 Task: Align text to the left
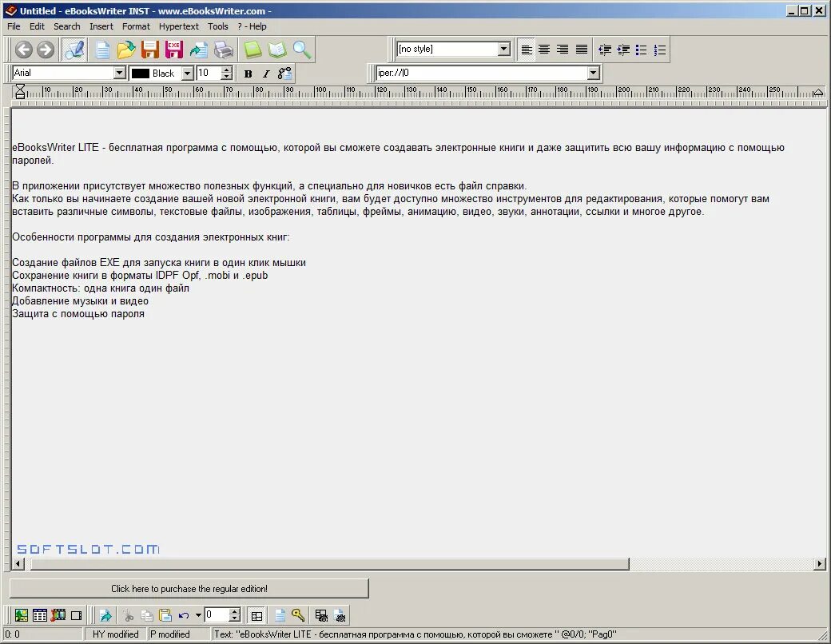pos(527,50)
